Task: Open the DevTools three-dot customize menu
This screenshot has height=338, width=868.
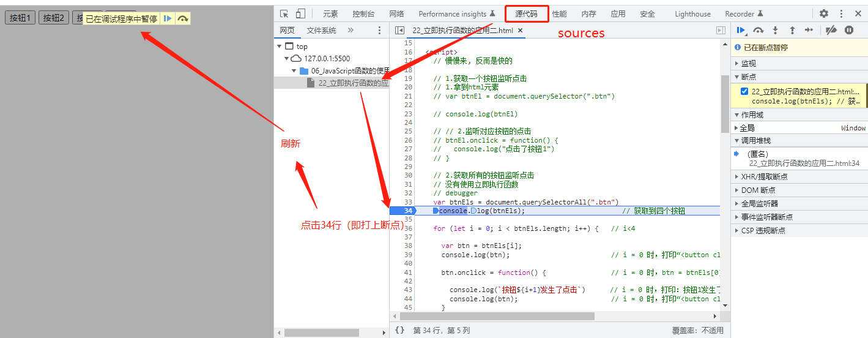Action: pyautogui.click(x=841, y=13)
